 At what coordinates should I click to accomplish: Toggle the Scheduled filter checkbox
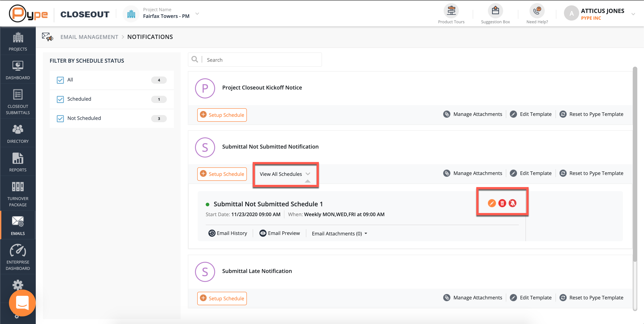pos(60,99)
